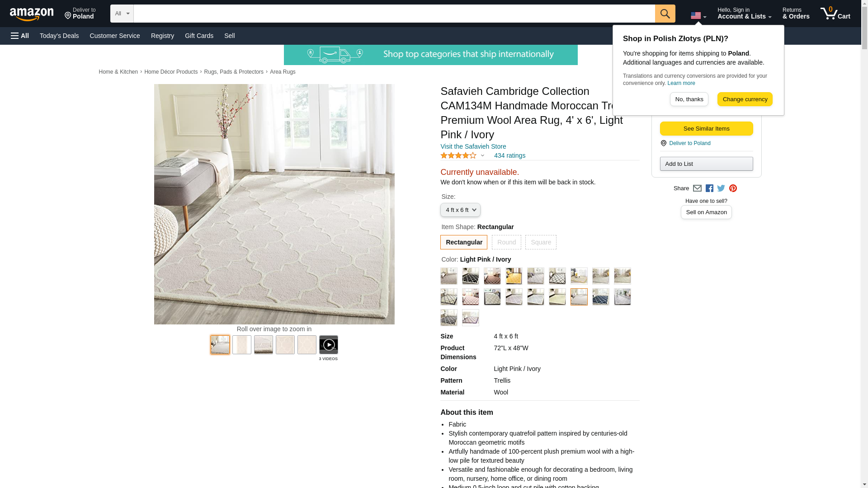The height and width of the screenshot is (488, 868).
Task: Click the search magnifier button
Action: [x=665, y=14]
